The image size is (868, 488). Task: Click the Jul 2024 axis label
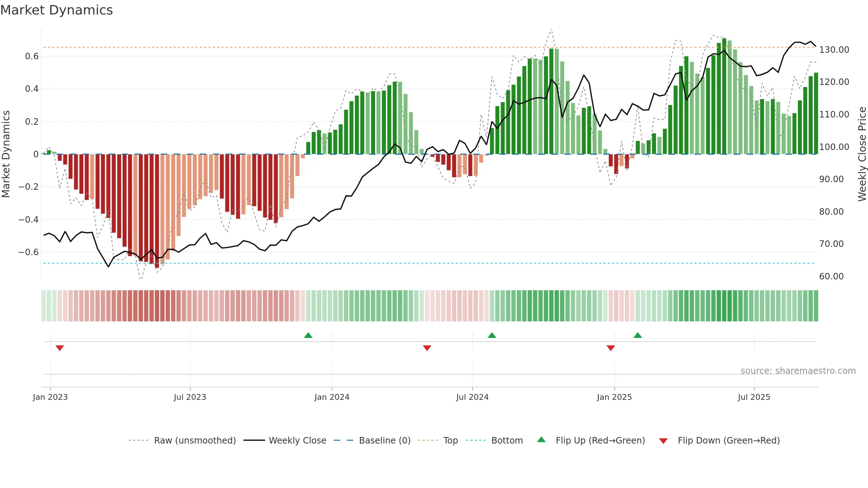point(472,397)
